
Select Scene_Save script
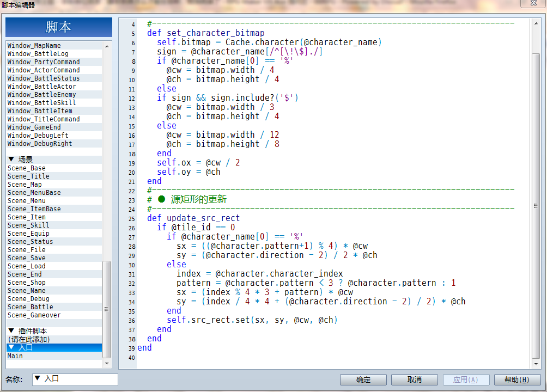click(x=54, y=258)
